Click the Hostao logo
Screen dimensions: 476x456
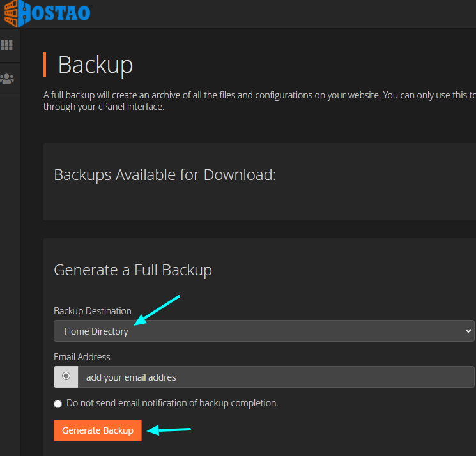click(48, 12)
